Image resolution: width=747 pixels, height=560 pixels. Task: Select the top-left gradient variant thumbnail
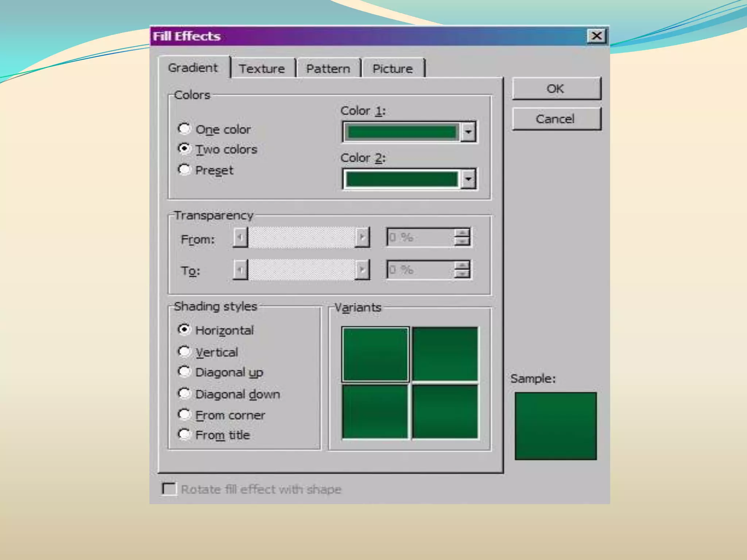[x=375, y=354]
